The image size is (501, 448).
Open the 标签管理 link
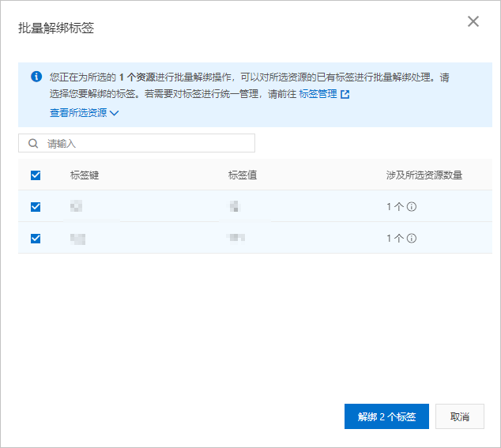tap(318, 94)
